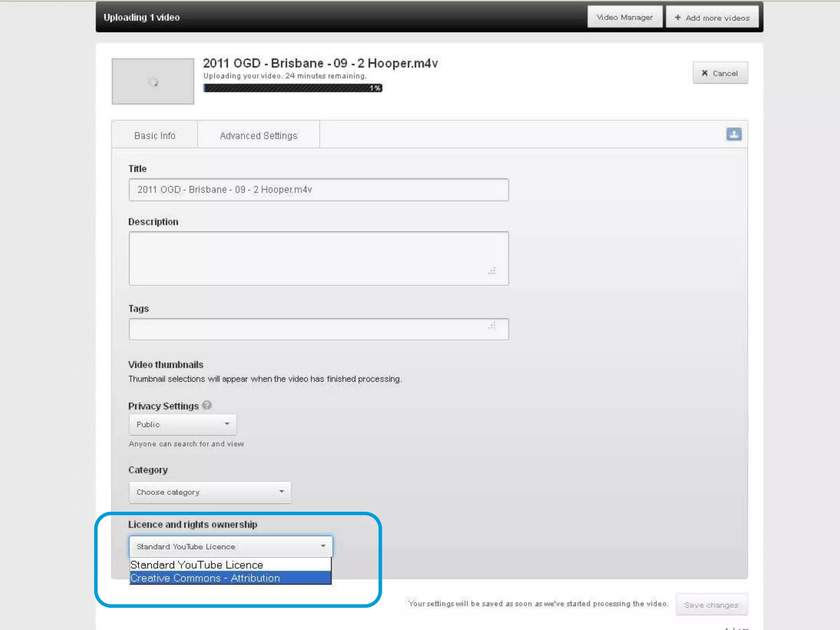This screenshot has width=840, height=630.
Task: Open the Privacy Settings Public dropdown
Action: (183, 425)
